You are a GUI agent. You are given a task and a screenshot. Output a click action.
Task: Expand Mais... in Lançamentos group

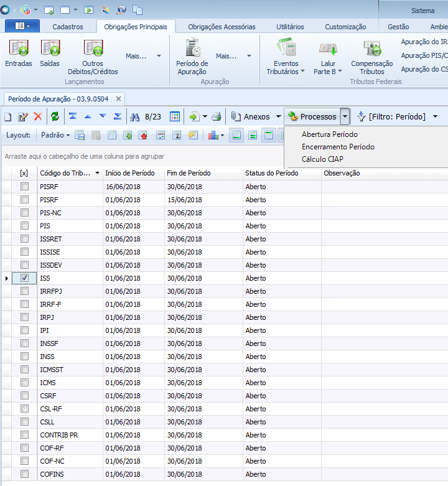(x=159, y=56)
